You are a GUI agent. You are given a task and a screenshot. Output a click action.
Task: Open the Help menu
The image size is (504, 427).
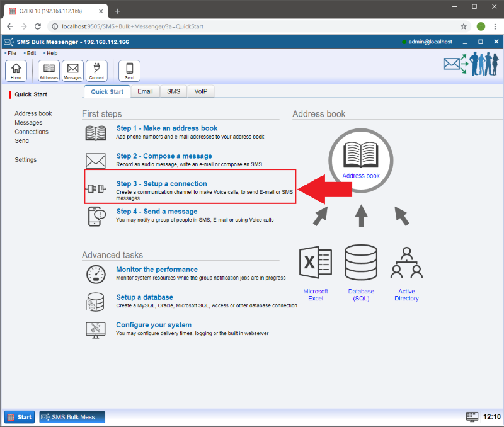51,53
